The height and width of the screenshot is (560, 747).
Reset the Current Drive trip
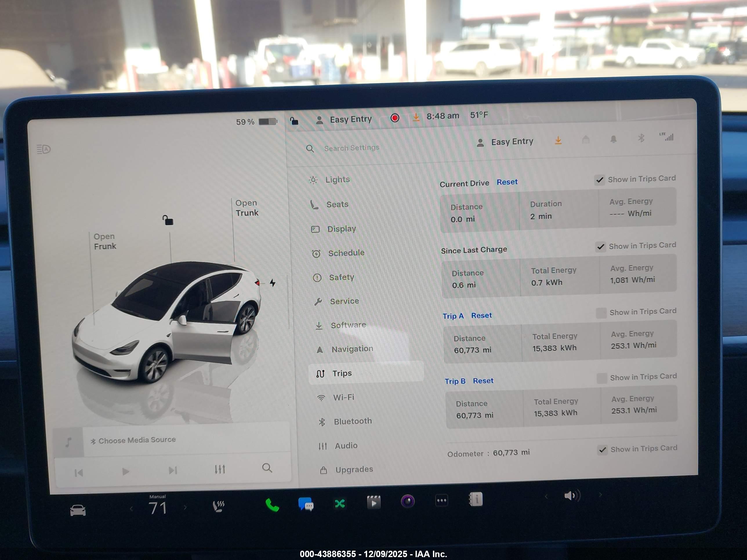click(x=507, y=182)
